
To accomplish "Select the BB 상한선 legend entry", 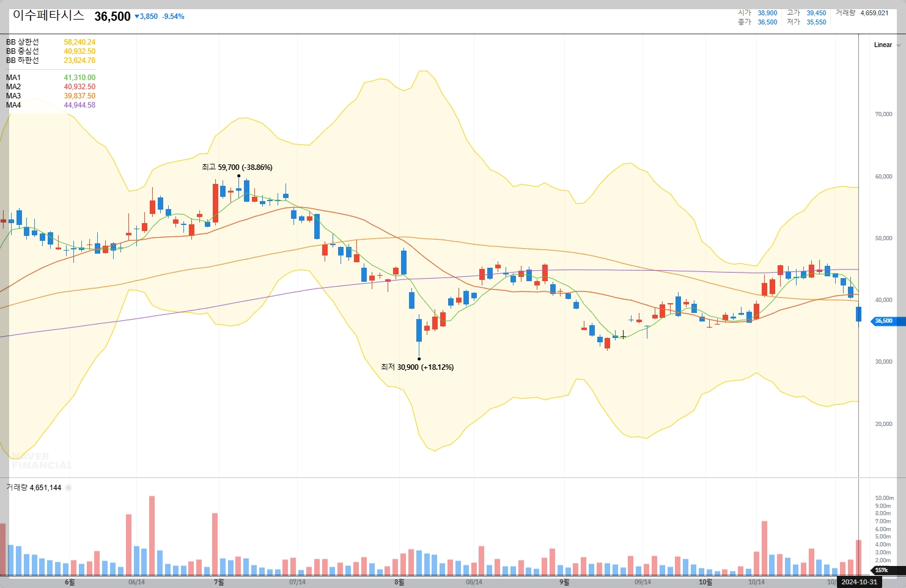I will [x=23, y=42].
